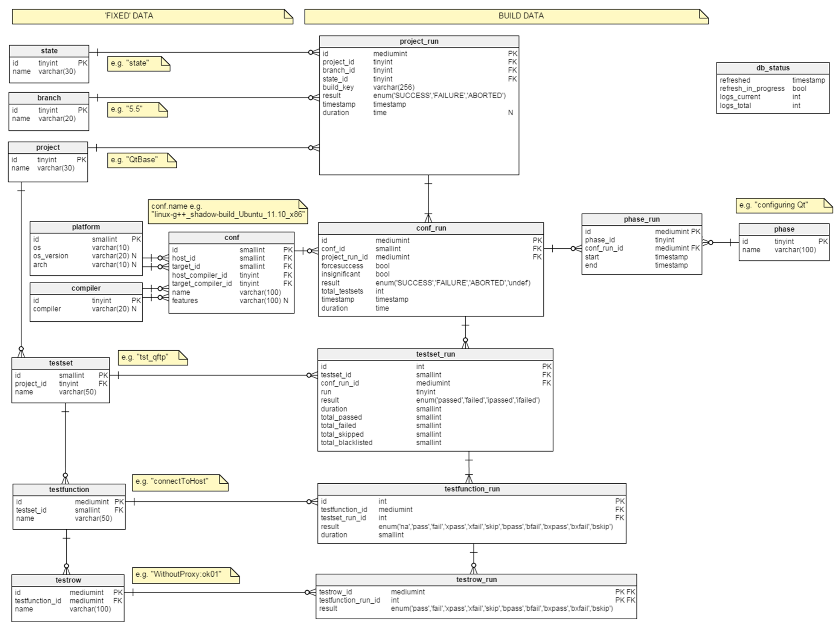Select the conf.name example note
The width and height of the screenshot is (840, 637).
[227, 211]
